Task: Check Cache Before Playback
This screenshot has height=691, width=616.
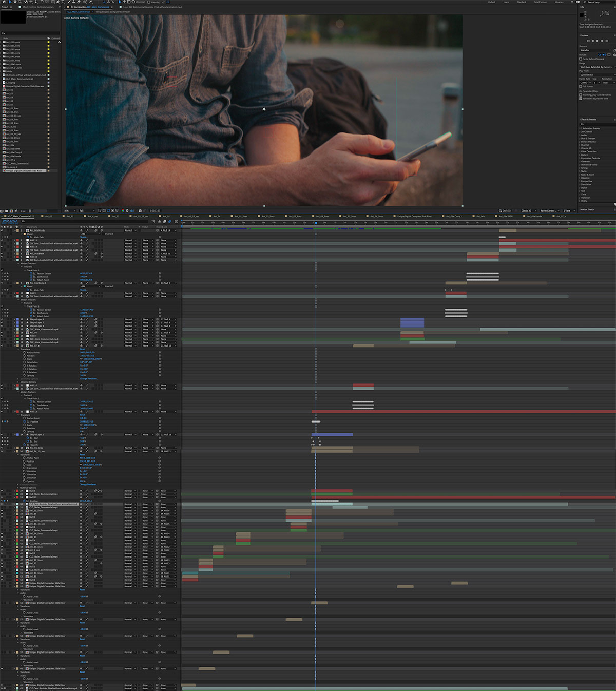Action: 581,59
